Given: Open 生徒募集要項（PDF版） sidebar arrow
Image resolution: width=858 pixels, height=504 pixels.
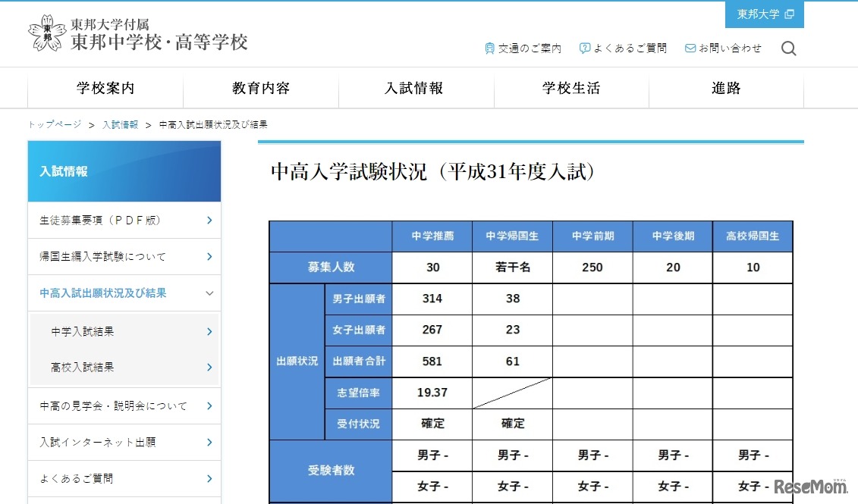Looking at the screenshot, I should [209, 221].
